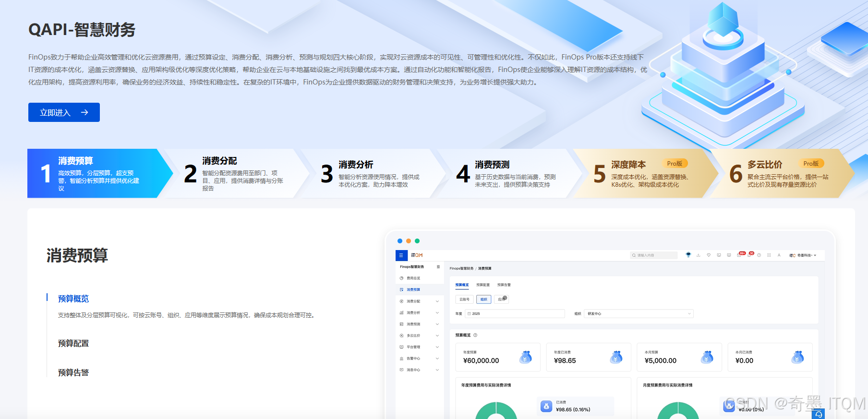Click the heart favorites icon

(709, 255)
